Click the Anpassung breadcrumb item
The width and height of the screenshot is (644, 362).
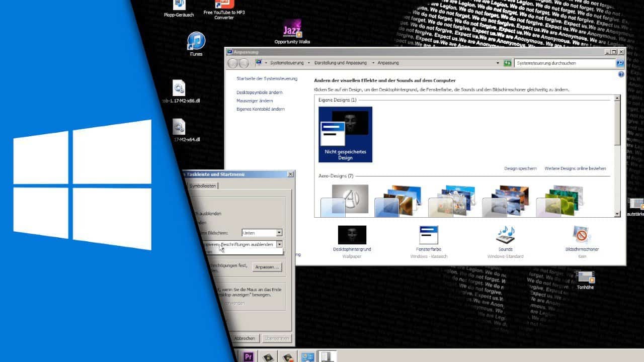point(388,63)
